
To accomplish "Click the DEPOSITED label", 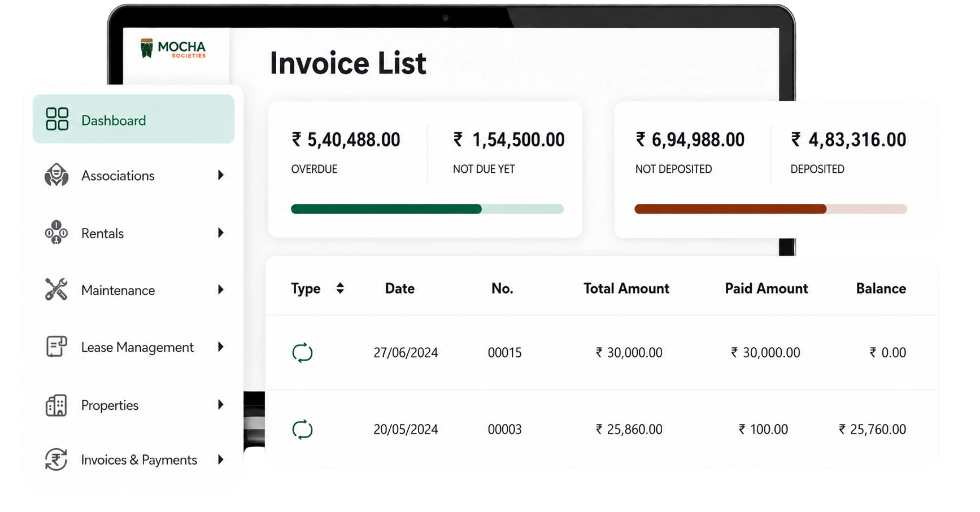I will (817, 169).
